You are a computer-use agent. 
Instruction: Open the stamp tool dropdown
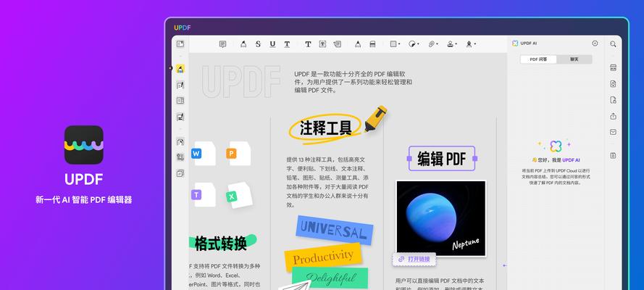click(x=452, y=44)
